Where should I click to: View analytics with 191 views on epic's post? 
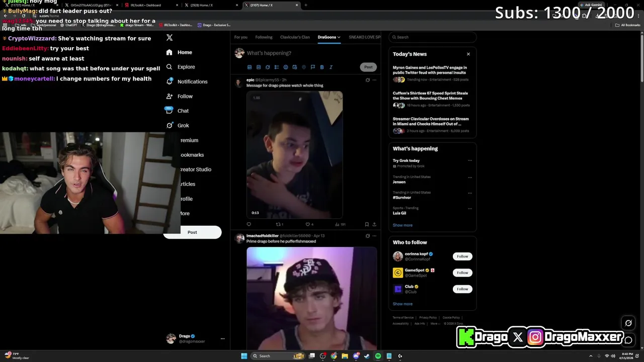[340, 224]
